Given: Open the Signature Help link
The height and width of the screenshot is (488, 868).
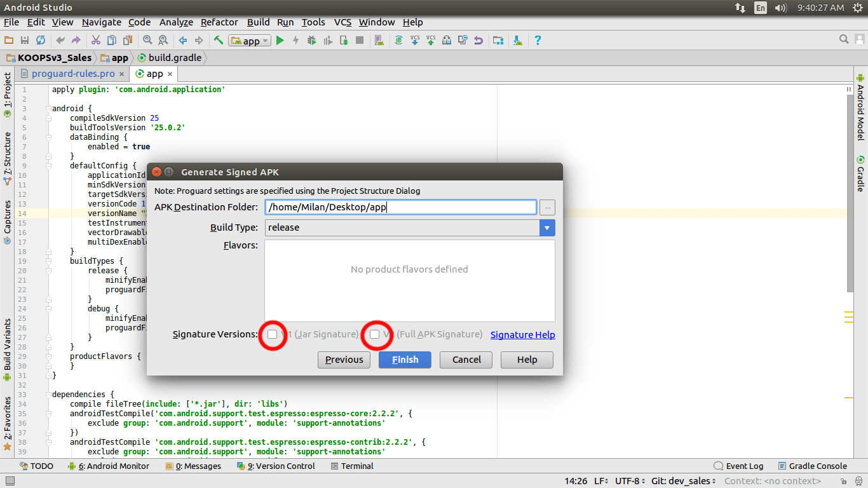Looking at the screenshot, I should (522, 334).
